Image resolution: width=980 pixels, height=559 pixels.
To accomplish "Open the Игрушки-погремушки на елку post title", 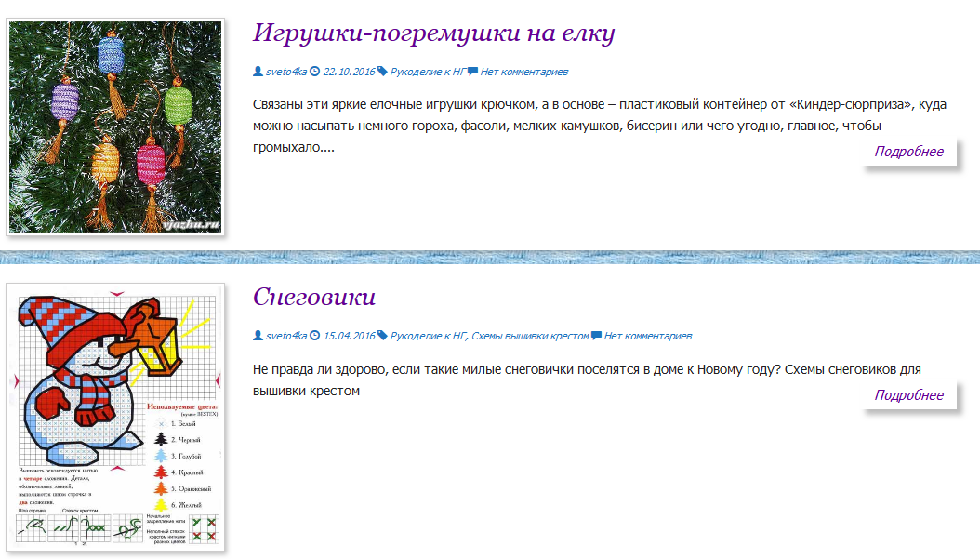I will (434, 33).
